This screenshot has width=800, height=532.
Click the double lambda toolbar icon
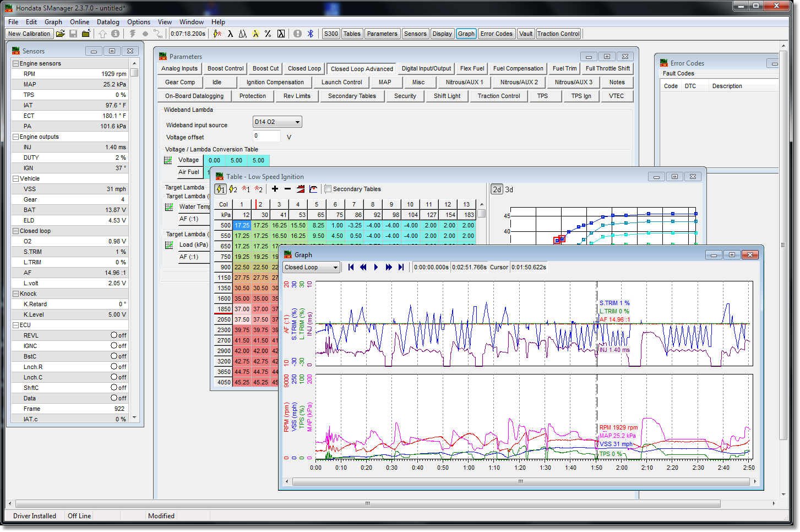tap(243, 34)
